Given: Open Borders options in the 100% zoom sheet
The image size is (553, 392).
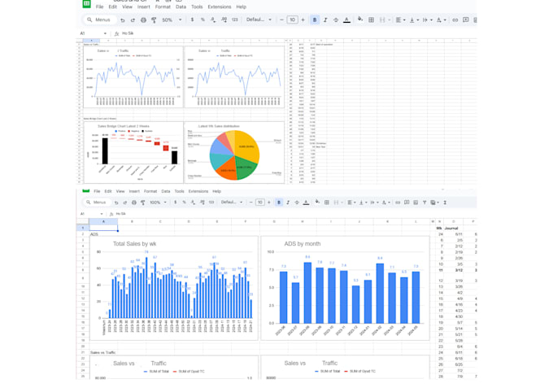Looking at the screenshot, I should (x=327, y=203).
